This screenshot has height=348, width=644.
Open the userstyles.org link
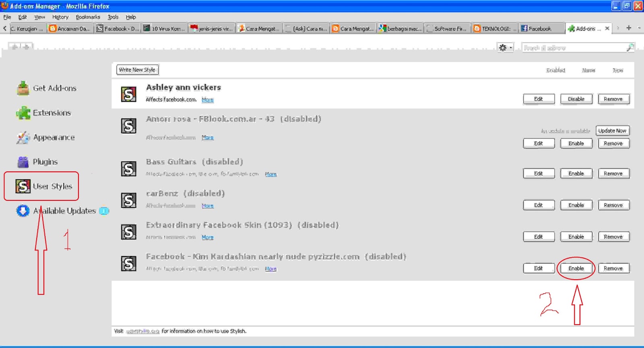pos(143,331)
